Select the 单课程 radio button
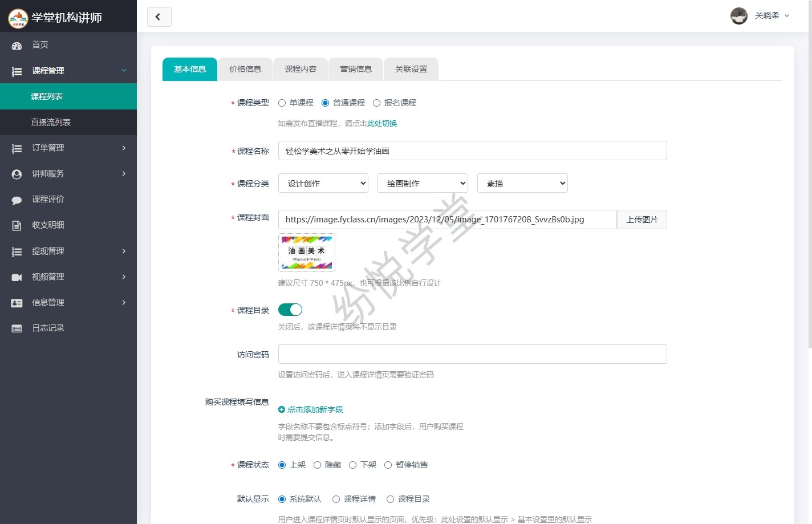Image resolution: width=812 pixels, height=524 pixels. (x=282, y=103)
